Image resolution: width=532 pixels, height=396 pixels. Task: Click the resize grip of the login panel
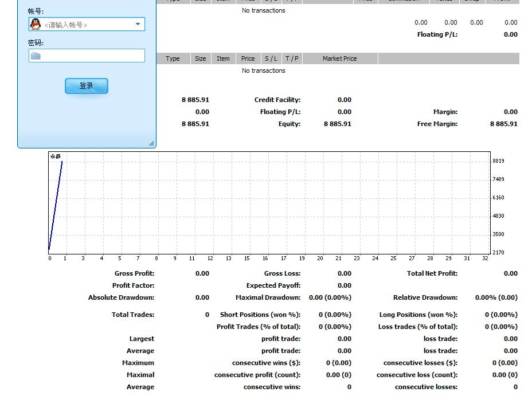point(151,144)
